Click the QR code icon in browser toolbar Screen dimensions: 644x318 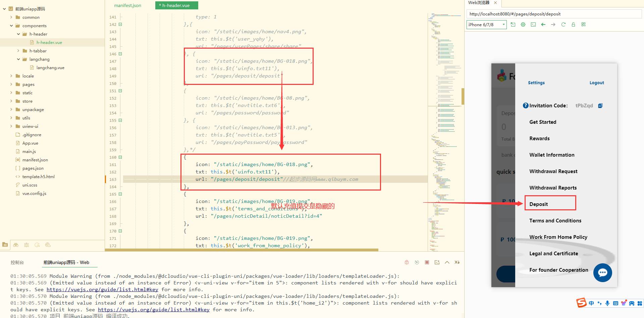[583, 24]
